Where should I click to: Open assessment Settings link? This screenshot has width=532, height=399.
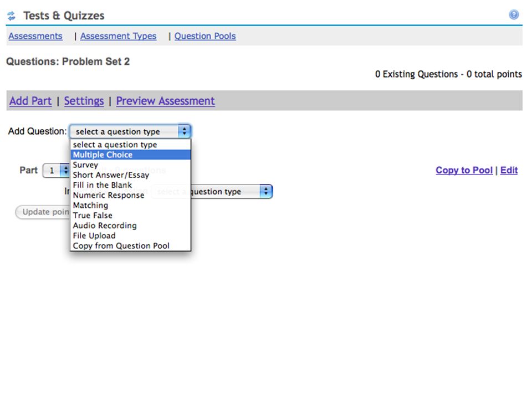click(84, 101)
